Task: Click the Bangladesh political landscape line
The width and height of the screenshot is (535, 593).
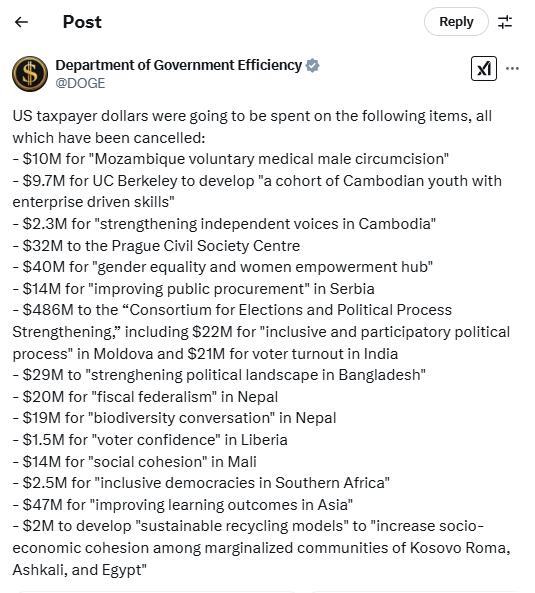Action: point(219,375)
